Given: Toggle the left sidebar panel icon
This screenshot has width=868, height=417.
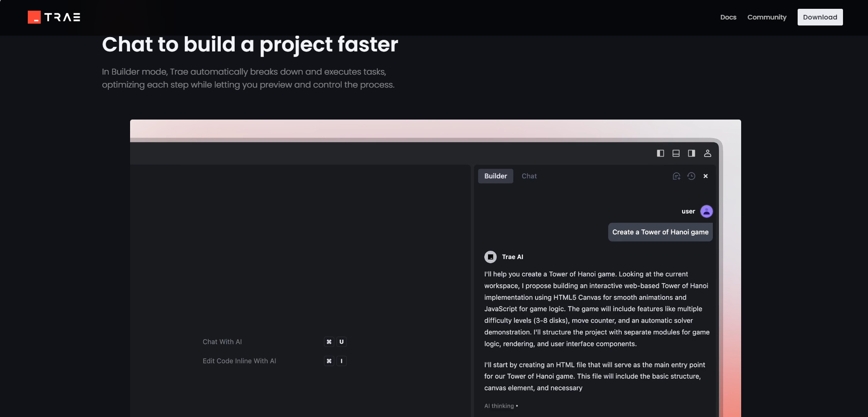Looking at the screenshot, I should pyautogui.click(x=661, y=153).
